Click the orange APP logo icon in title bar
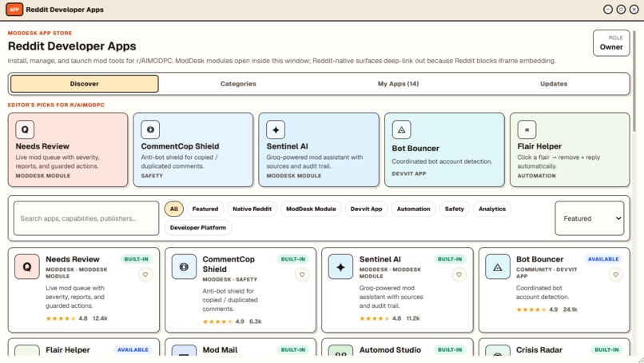The width and height of the screenshot is (644, 363). (x=14, y=9)
